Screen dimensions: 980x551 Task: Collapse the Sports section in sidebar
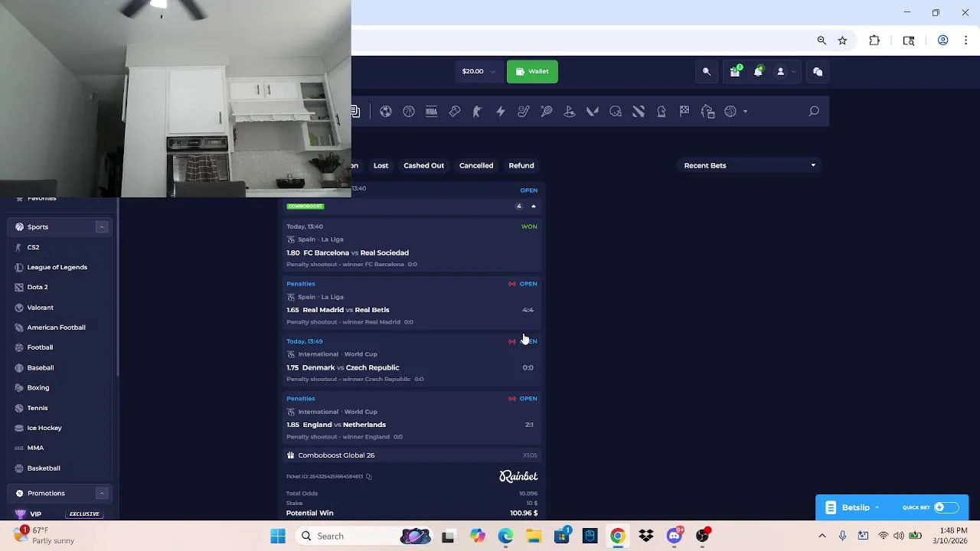pyautogui.click(x=101, y=227)
